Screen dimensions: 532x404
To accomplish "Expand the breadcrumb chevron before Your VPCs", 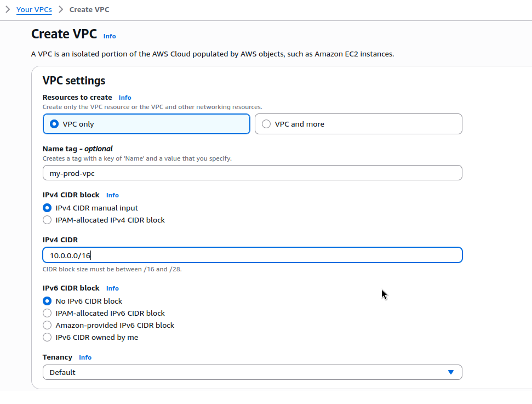I will (x=8, y=9).
